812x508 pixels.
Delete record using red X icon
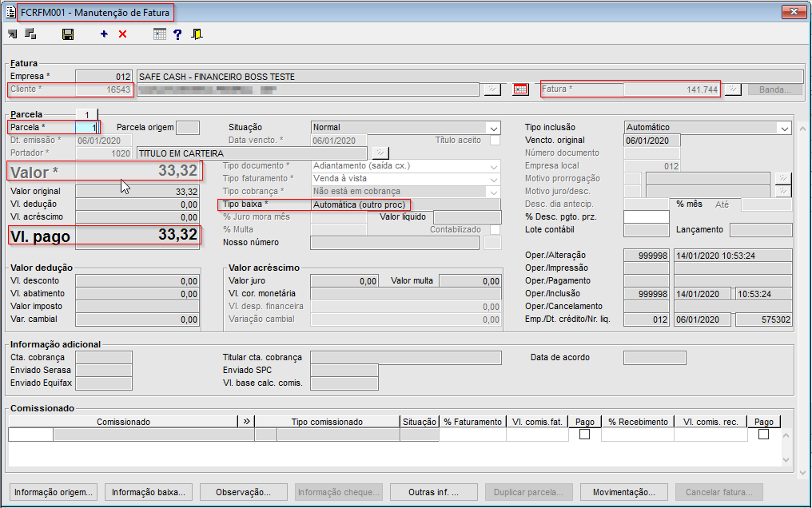pos(122,34)
